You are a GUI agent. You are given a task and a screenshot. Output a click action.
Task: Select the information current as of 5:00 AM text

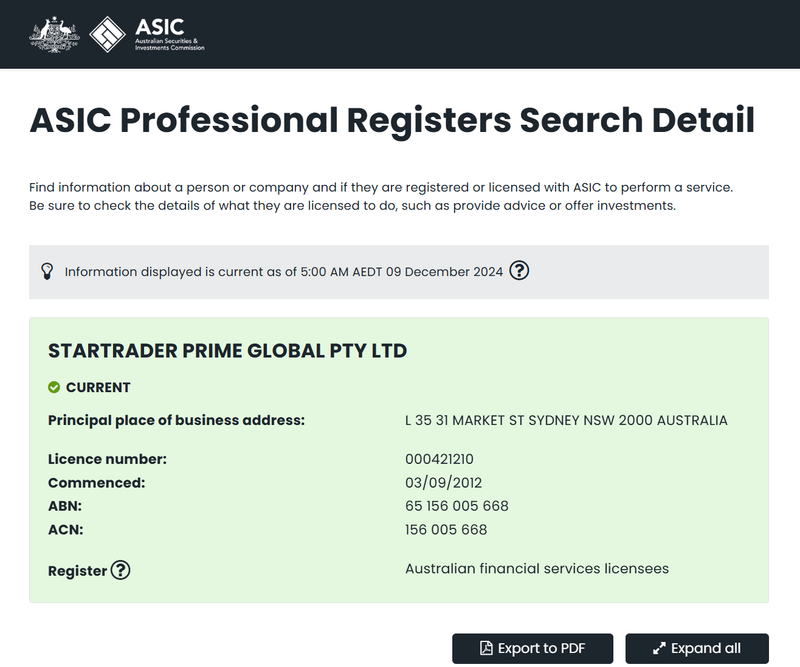[x=284, y=271]
